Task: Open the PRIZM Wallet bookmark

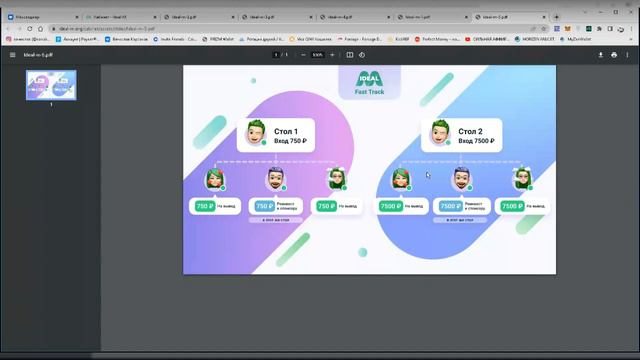Action: tap(218, 39)
